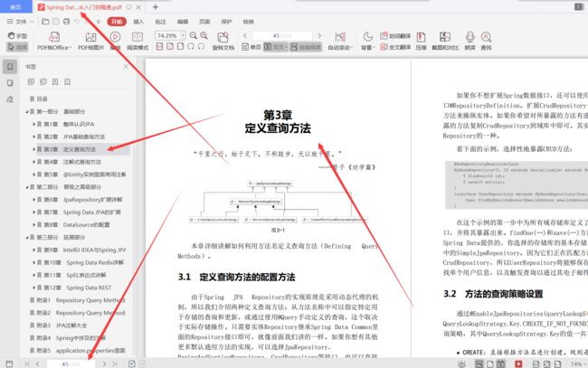This screenshot has height=368, width=588.
Task: Expand 第6章 JpaRepository bookmark
Action: pos(33,199)
